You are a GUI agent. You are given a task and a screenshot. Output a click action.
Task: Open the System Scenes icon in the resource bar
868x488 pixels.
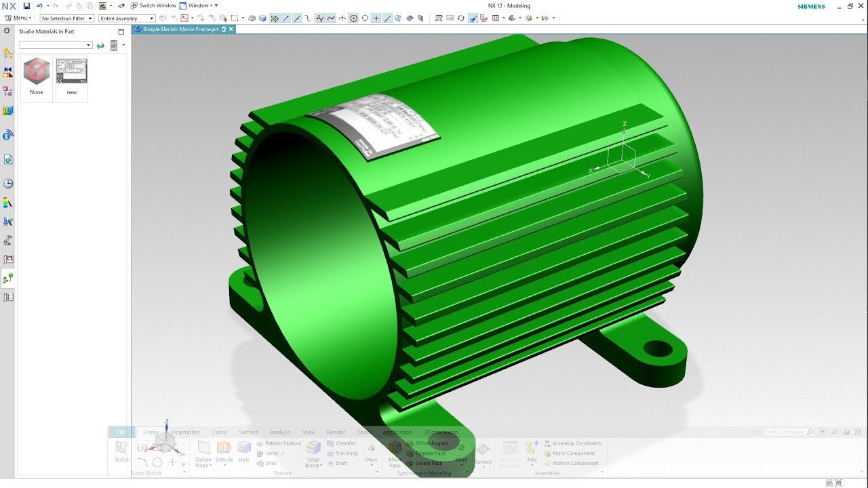tap(8, 260)
